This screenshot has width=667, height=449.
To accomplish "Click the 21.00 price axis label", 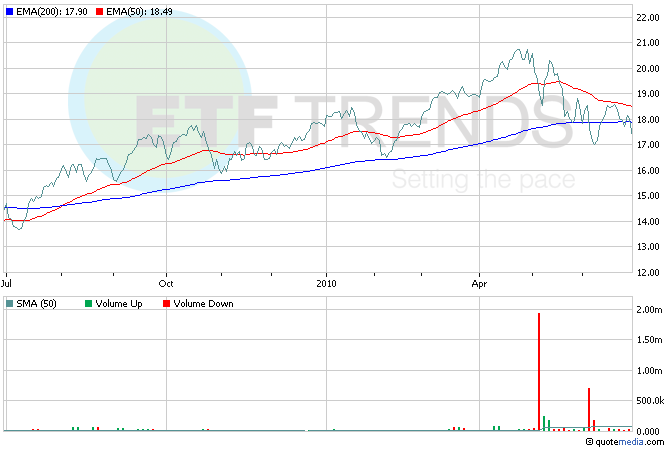I will point(648,43).
